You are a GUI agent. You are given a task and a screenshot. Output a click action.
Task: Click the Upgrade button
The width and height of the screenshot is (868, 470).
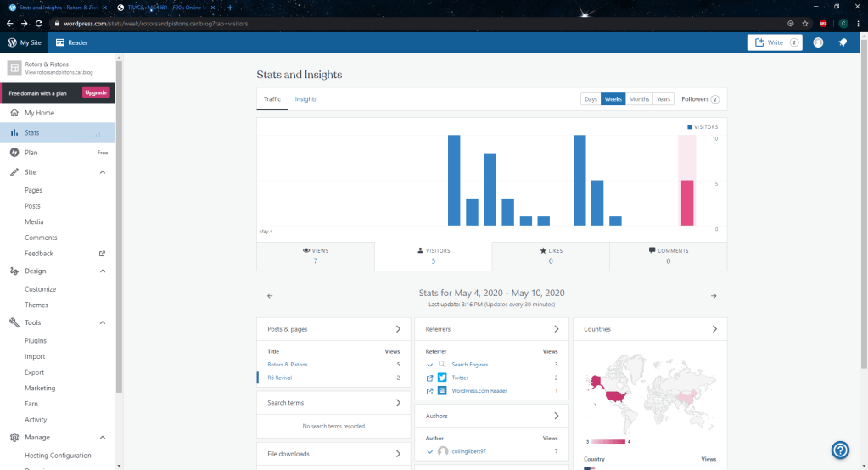[96, 92]
